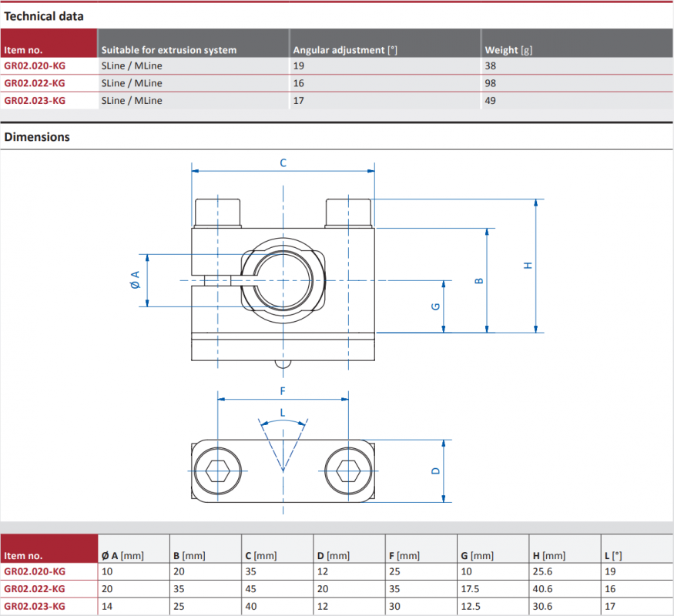Click the 'Ø A' dimension label in drawing
Image resolution: width=674 pixels, height=616 pixels.
click(x=135, y=280)
